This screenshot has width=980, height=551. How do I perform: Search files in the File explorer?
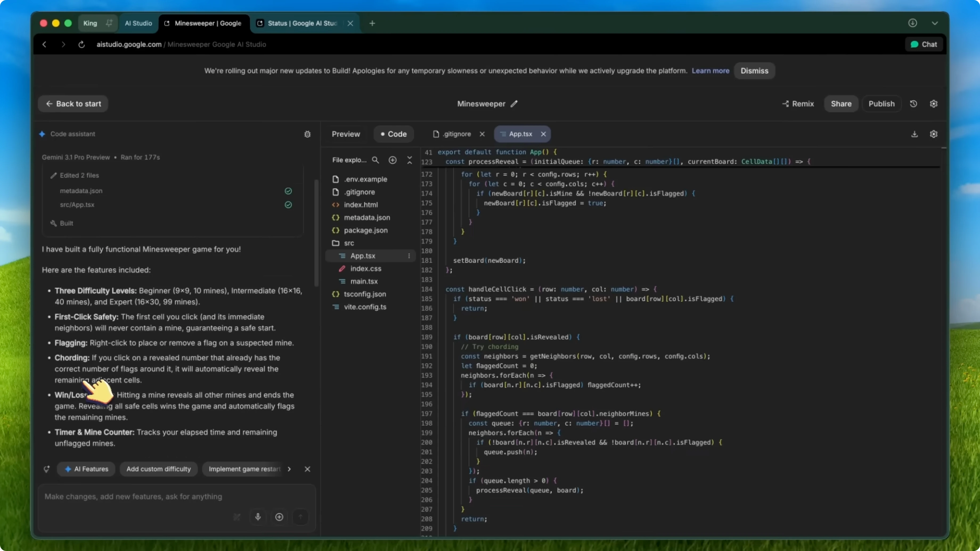click(x=375, y=160)
